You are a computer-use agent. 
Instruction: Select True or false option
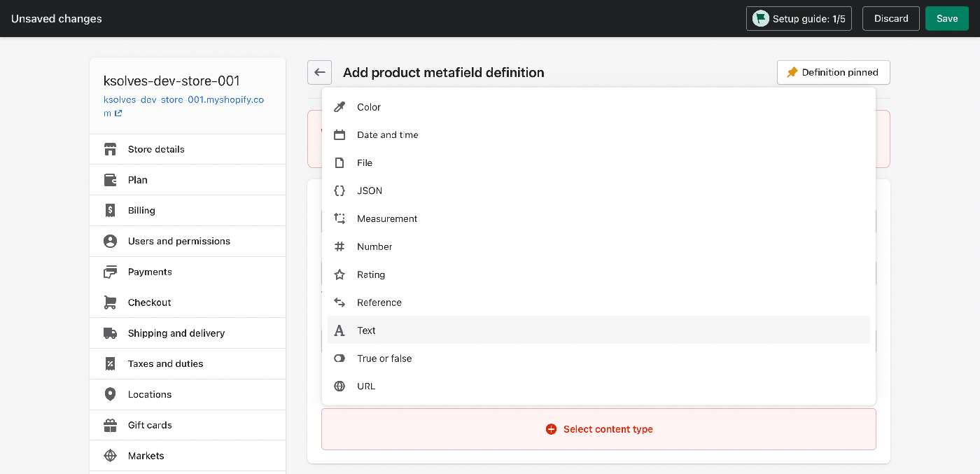(598, 358)
